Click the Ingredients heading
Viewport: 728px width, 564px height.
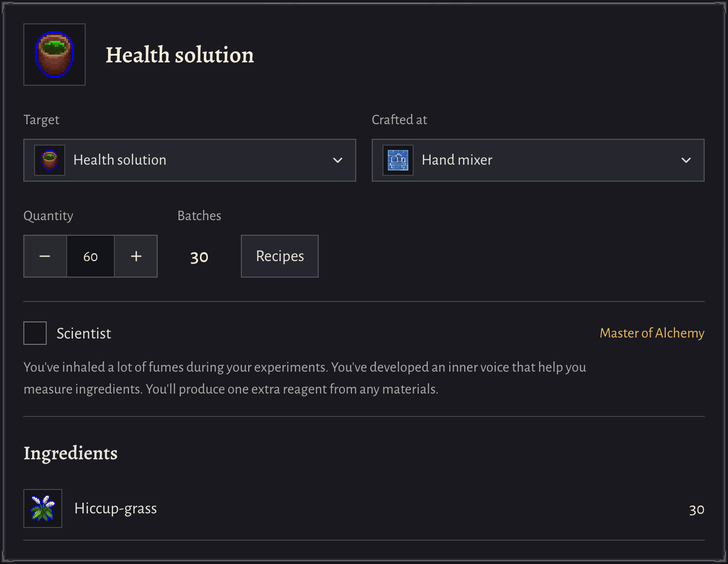[x=71, y=453]
